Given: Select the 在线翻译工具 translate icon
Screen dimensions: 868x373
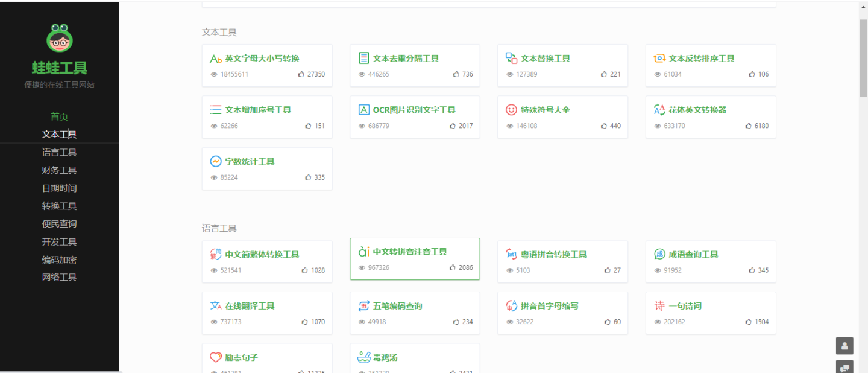Looking at the screenshot, I should (216, 305).
